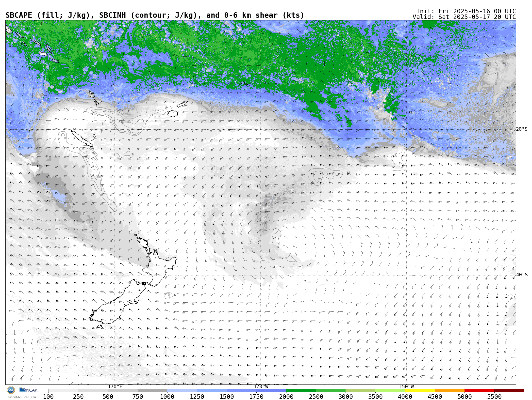This screenshot has height=400, width=532.
Task: Click the colorbar tick label 4000
Action: (x=405, y=397)
